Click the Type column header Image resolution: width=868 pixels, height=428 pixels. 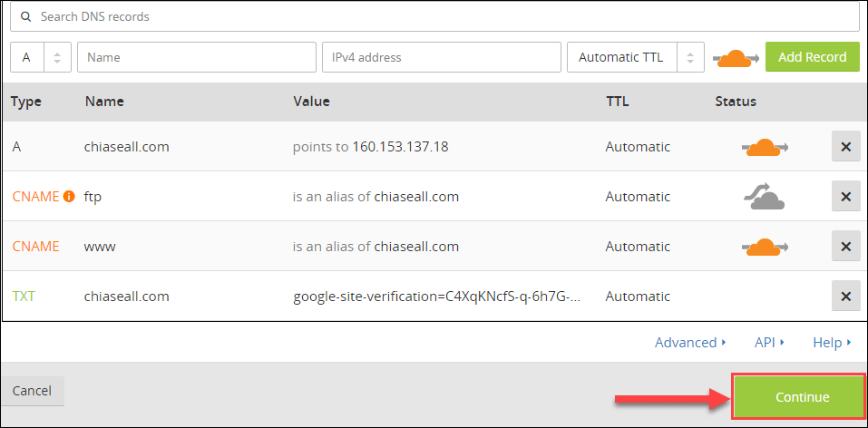tap(26, 102)
